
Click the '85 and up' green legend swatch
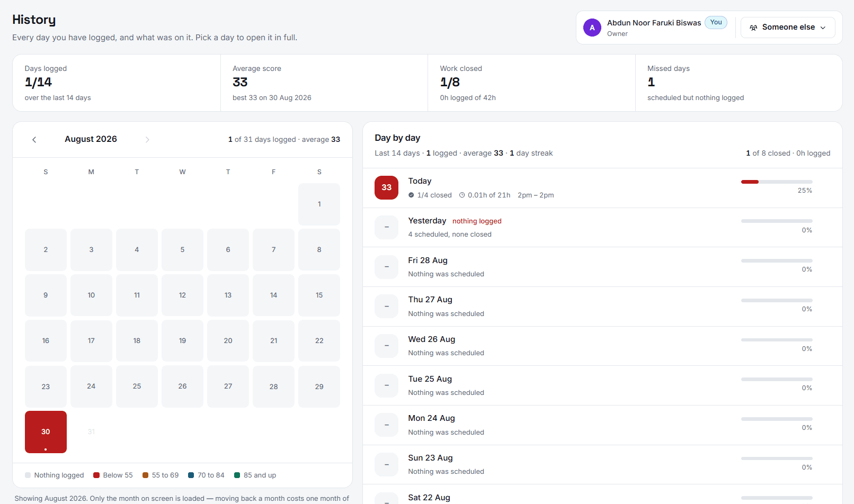(x=237, y=475)
